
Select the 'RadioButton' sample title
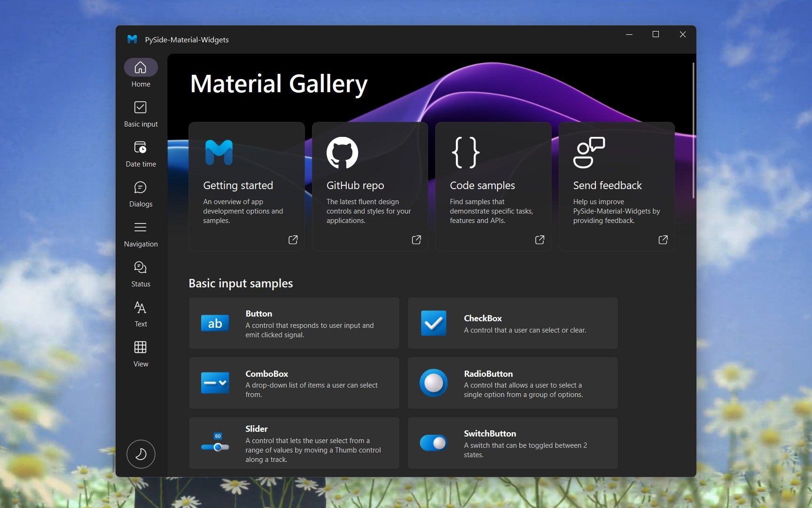tap(488, 374)
